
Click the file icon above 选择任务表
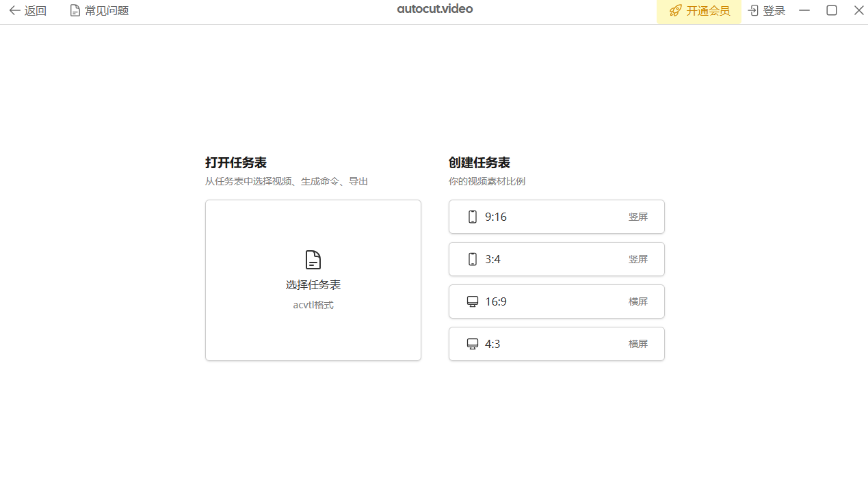(313, 260)
